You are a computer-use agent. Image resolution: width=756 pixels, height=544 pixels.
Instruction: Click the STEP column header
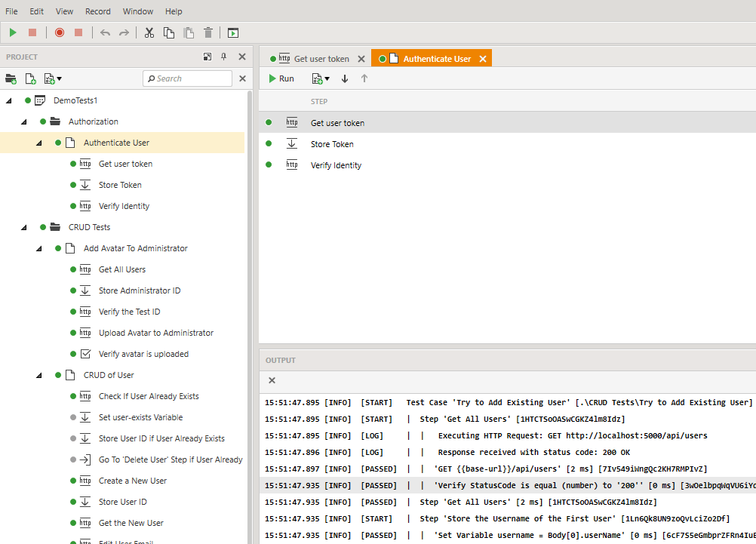click(x=318, y=101)
